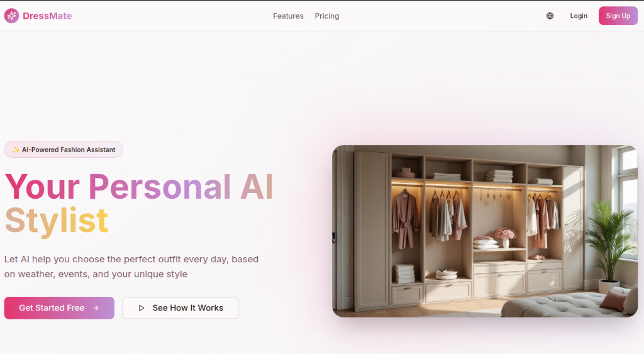Click the AI-Powered Fashion Assistant badge

(x=64, y=150)
